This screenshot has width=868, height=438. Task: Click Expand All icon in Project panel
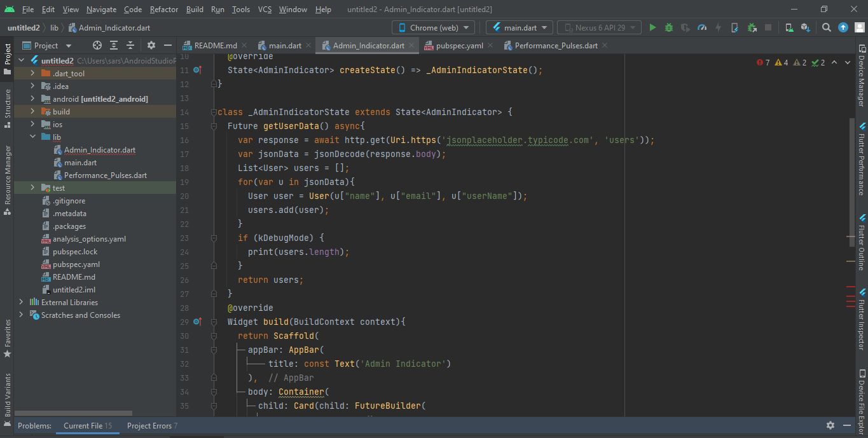pos(114,45)
